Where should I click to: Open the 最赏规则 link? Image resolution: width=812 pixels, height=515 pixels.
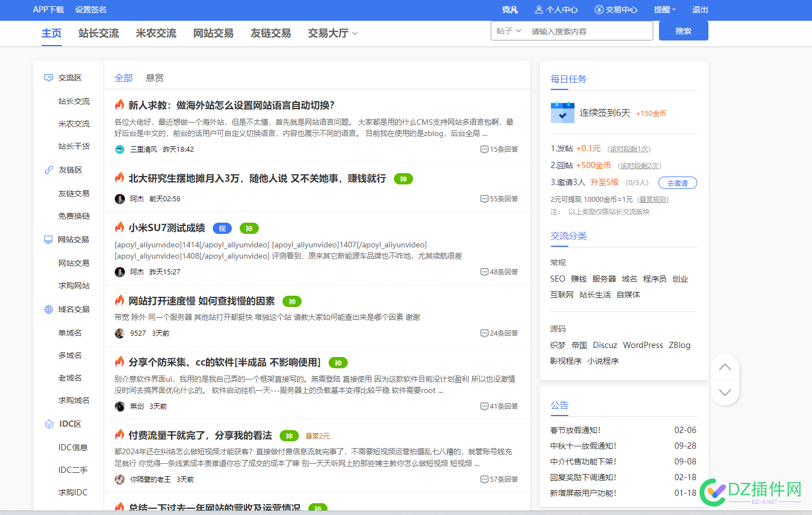[653, 200]
